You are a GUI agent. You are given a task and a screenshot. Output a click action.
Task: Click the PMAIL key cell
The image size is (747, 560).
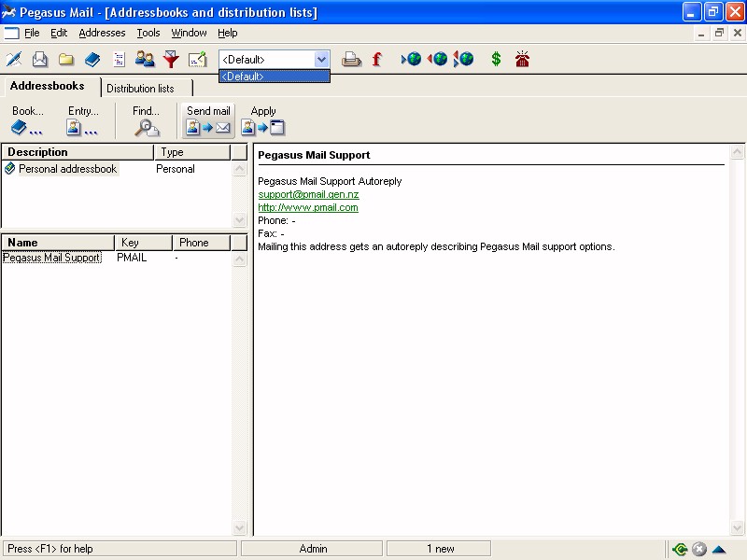coord(132,258)
